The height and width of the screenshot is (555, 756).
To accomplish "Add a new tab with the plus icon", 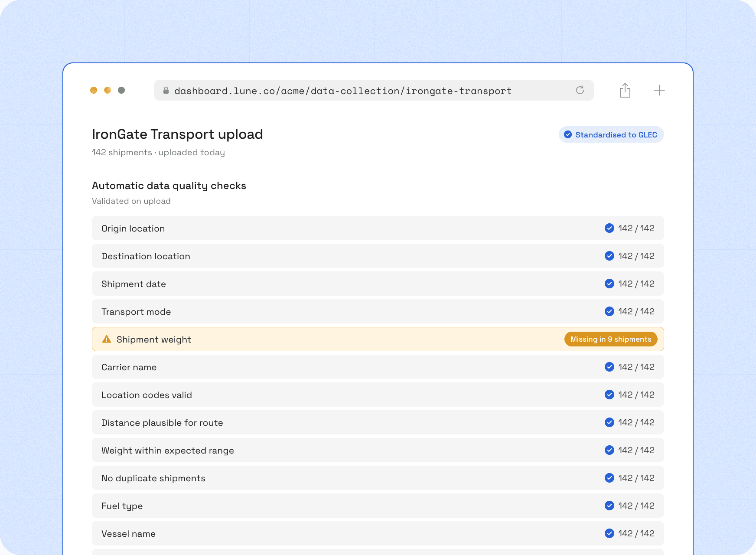I will click(x=659, y=90).
